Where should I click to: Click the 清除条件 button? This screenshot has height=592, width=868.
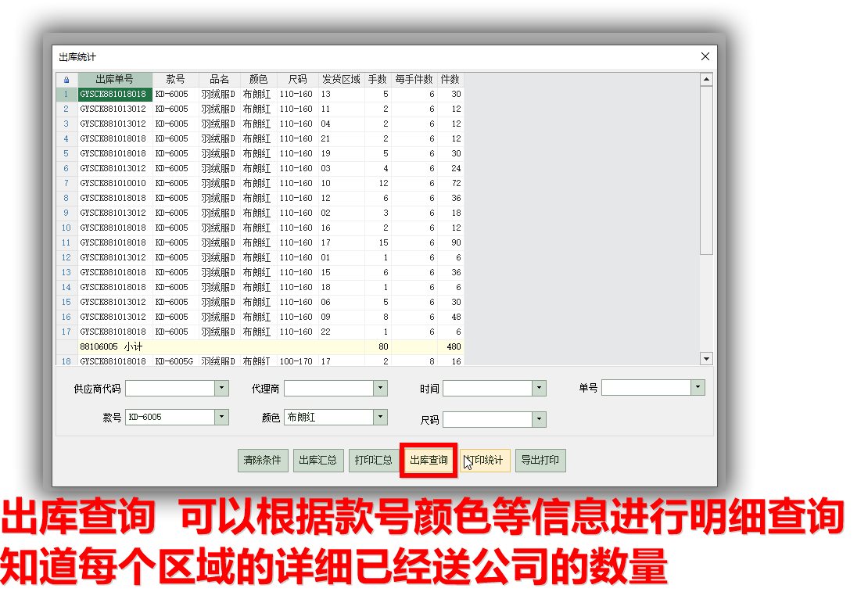tap(264, 461)
